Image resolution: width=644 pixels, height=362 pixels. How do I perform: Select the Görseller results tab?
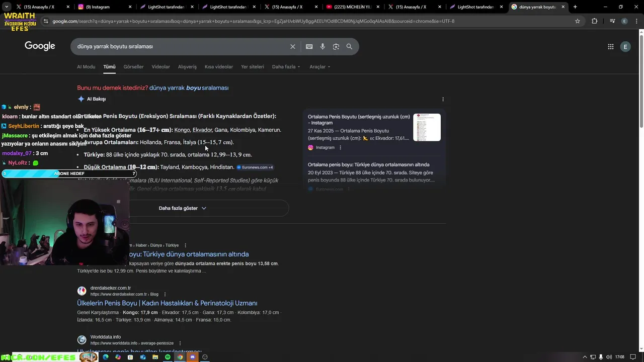click(x=133, y=67)
